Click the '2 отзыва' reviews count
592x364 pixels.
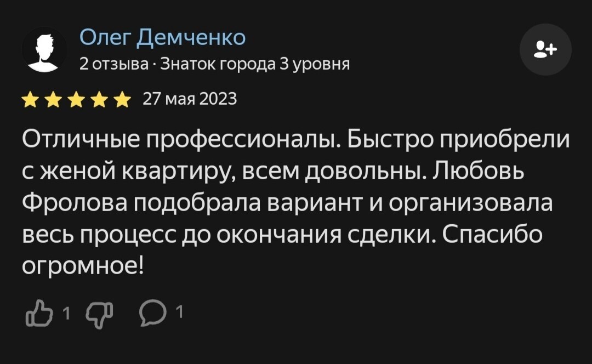[x=113, y=65]
